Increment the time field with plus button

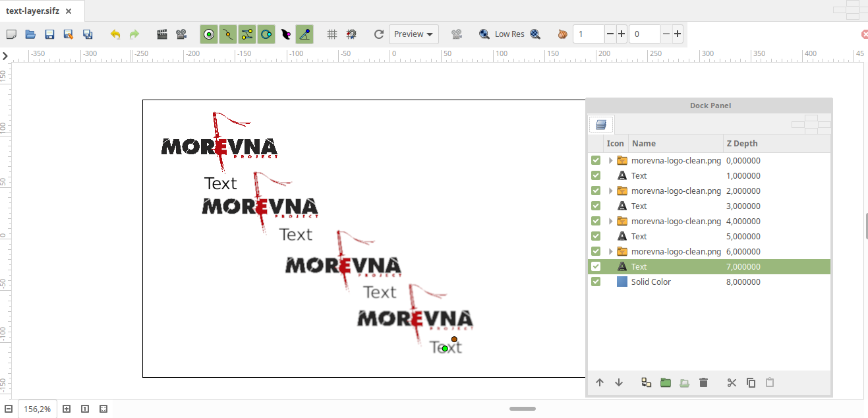click(x=622, y=34)
